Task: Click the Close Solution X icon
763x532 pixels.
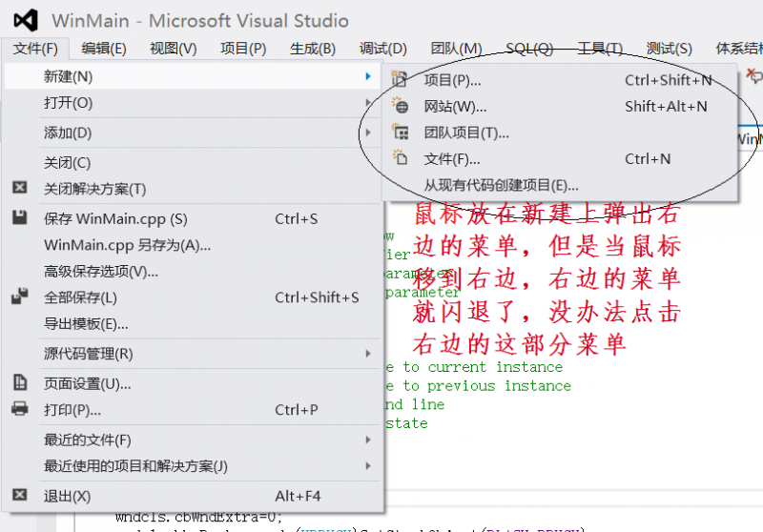Action: 19,188
